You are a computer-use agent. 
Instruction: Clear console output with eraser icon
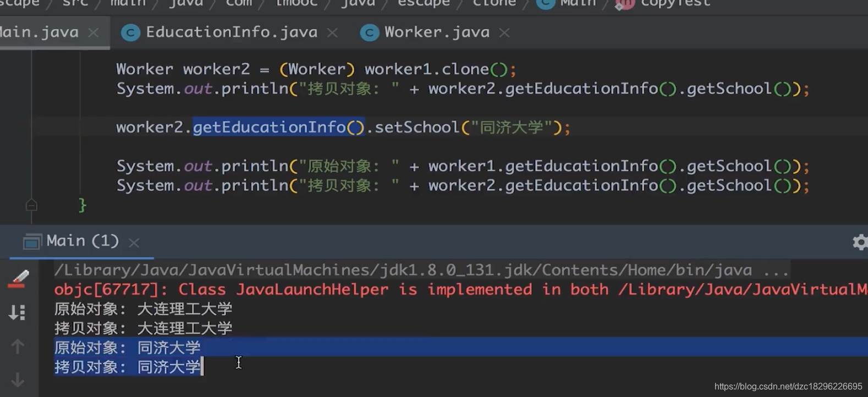pos(18,279)
